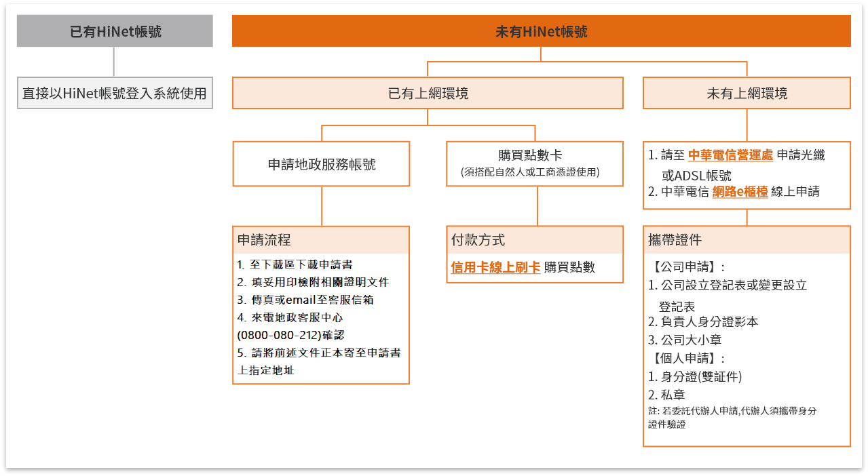Click the 【公司申請】 heading
This screenshot has height=476, width=868.
(687, 267)
